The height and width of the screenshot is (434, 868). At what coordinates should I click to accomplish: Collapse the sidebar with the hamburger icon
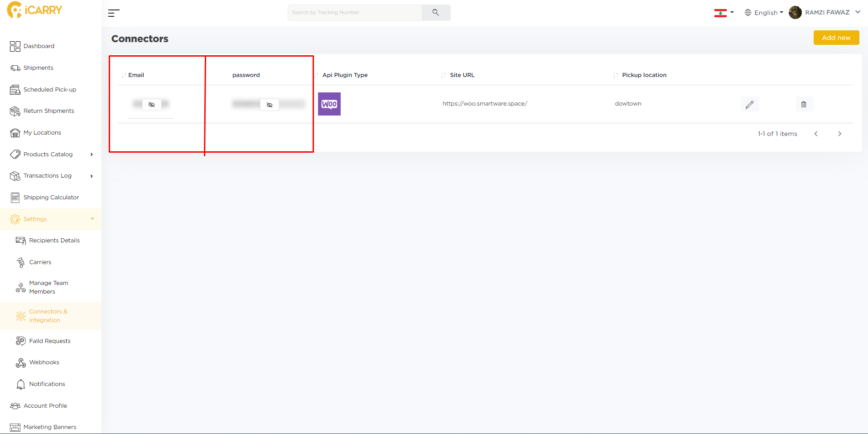coord(114,13)
